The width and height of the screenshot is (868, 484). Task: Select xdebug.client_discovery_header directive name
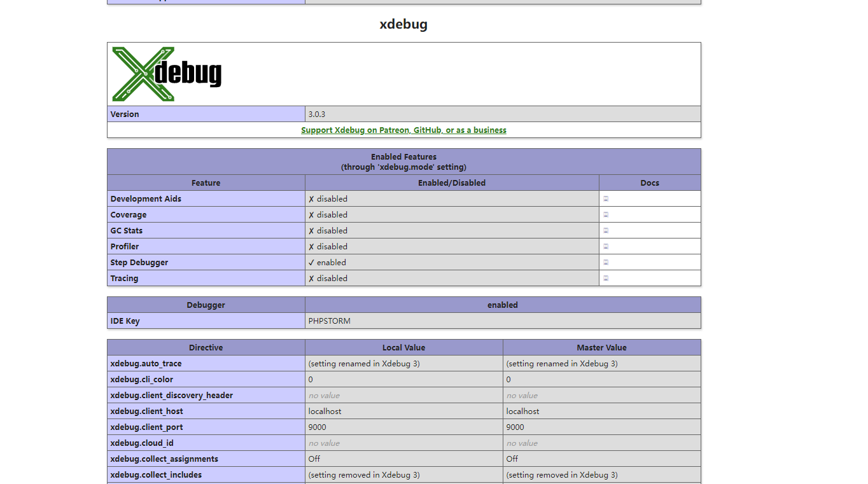(172, 396)
